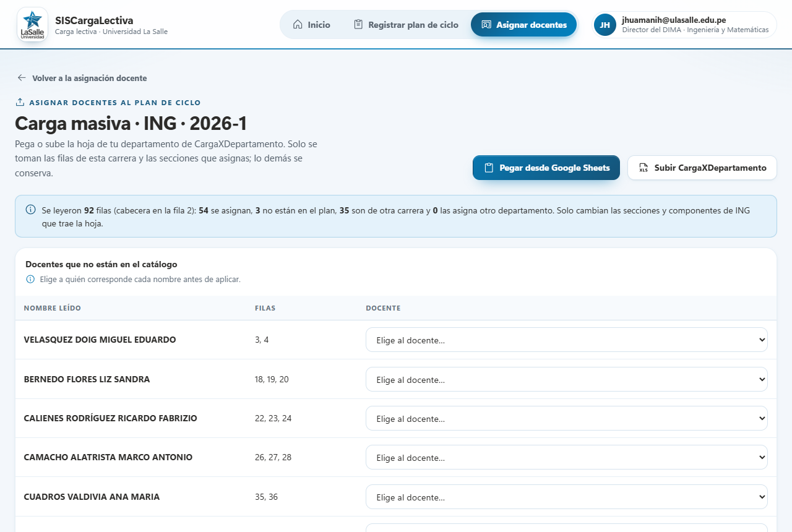Click the XLS file icon on Subir CargaXDepartamento
The image size is (792, 532).
(643, 168)
